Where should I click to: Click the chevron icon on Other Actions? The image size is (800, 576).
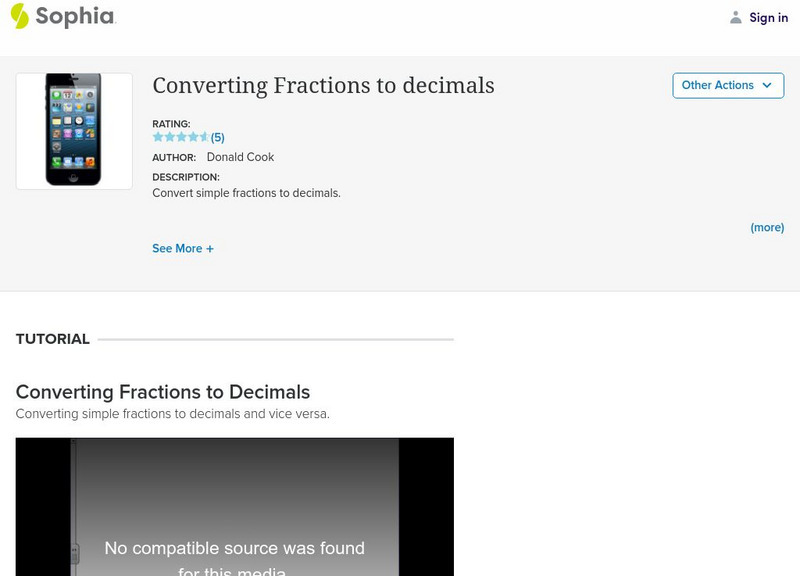(766, 85)
